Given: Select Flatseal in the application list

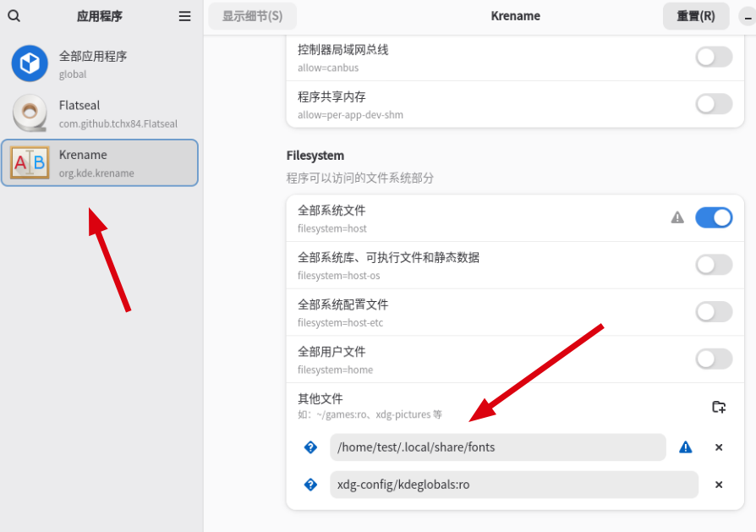Looking at the screenshot, I should [x=100, y=113].
